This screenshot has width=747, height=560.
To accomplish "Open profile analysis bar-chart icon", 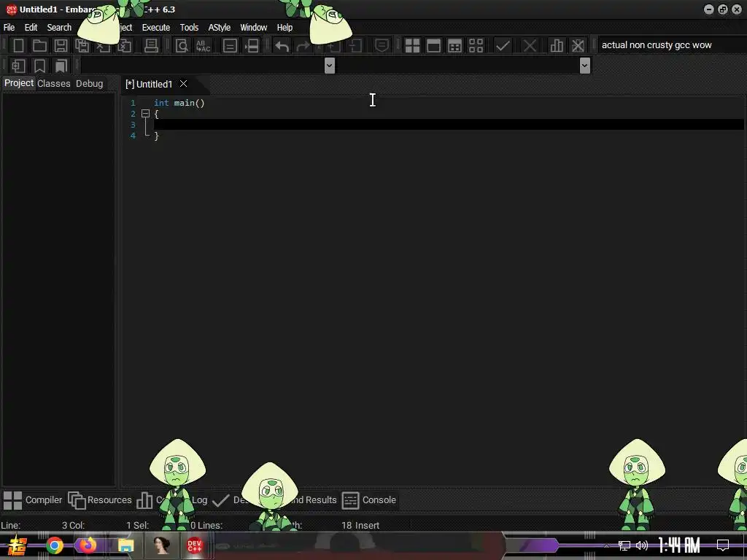I will click(557, 46).
